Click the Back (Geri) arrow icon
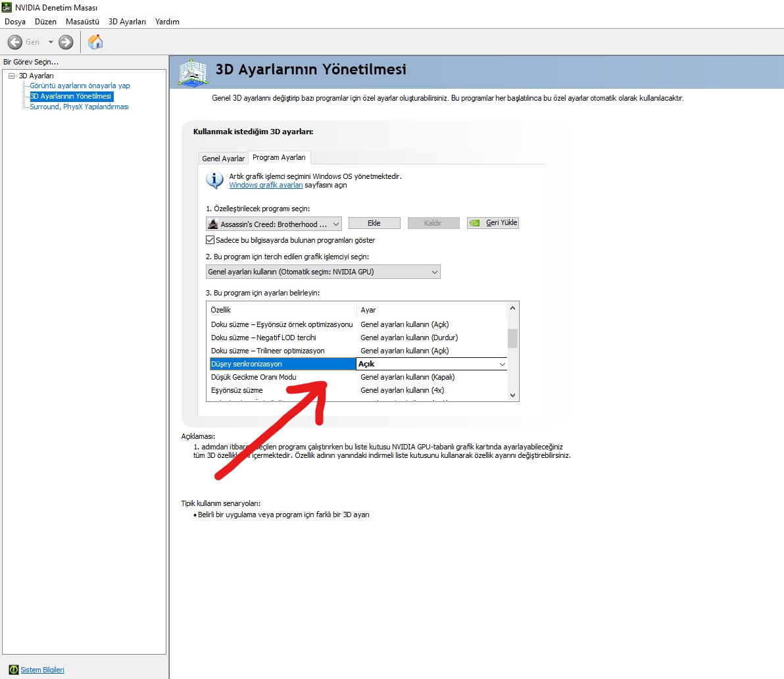Screen dimensions: 784x679 pos(15,42)
